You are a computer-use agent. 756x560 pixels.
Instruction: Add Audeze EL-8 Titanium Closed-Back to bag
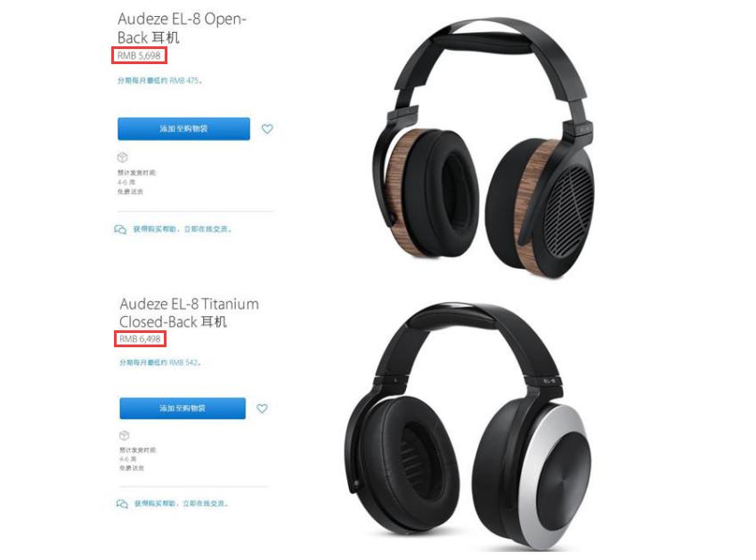(x=183, y=408)
